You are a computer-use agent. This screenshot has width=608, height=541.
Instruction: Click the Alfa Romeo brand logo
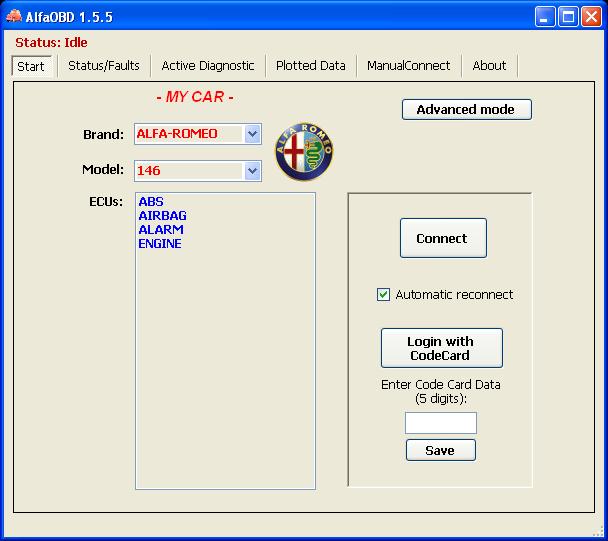pyautogui.click(x=304, y=152)
